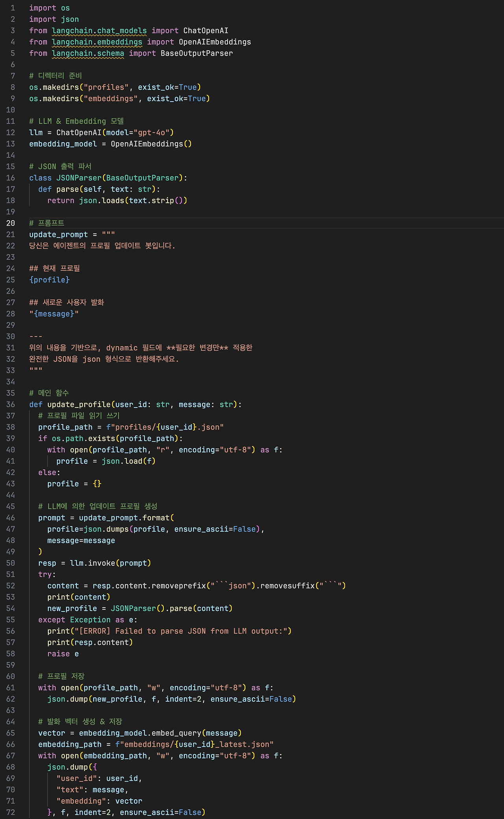Click the comment '# LLM & Embedding 모델'
Image resolution: width=504 pixels, height=819 pixels.
(x=76, y=121)
